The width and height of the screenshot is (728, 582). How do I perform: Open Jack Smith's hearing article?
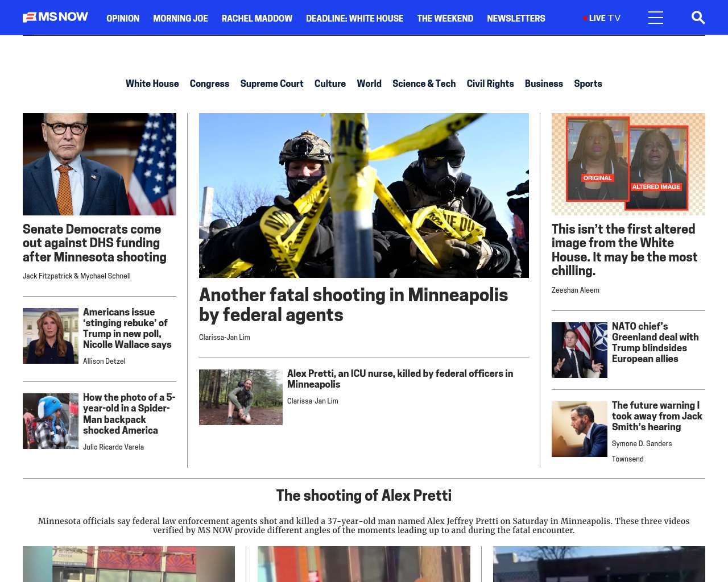[x=656, y=416]
